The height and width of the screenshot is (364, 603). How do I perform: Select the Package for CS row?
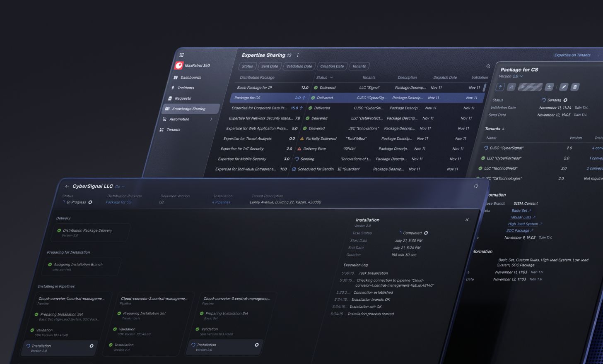357,98
